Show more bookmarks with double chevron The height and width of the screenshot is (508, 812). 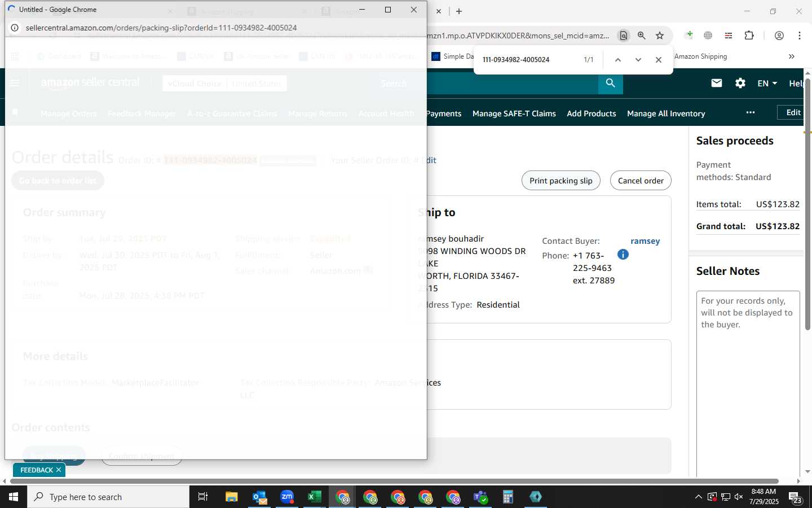pos(792,56)
